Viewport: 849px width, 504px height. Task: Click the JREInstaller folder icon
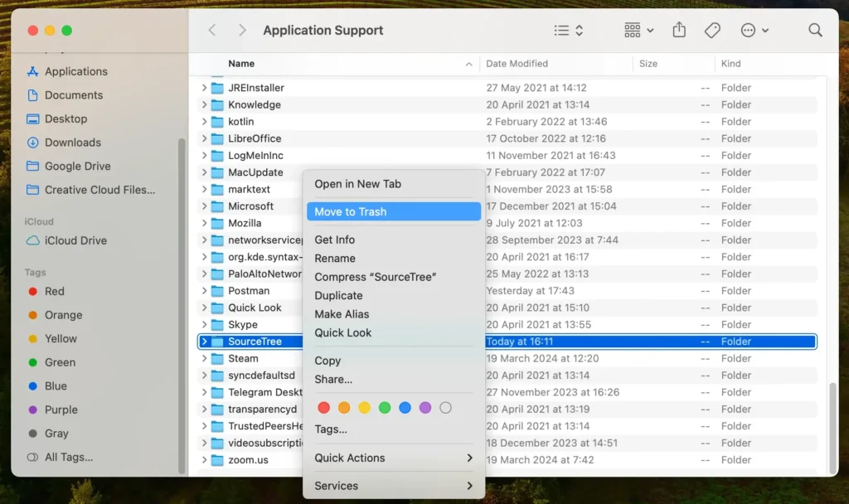pyautogui.click(x=217, y=88)
